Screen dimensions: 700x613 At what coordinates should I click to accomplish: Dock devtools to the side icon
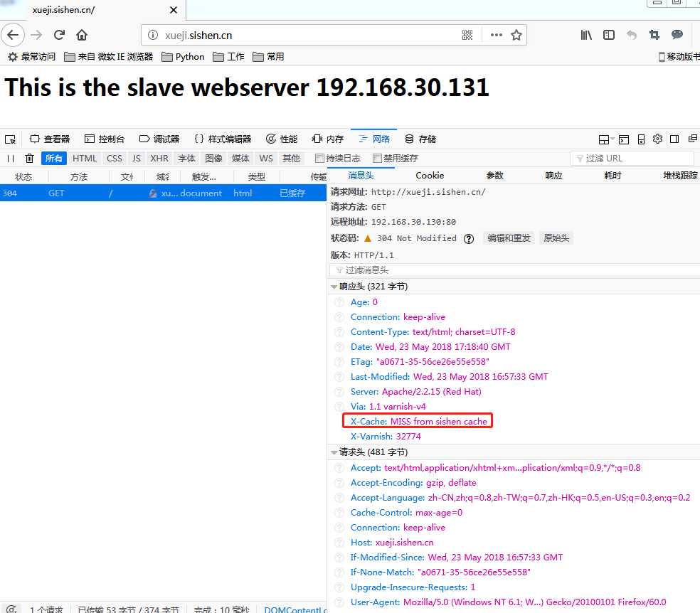[674, 139]
